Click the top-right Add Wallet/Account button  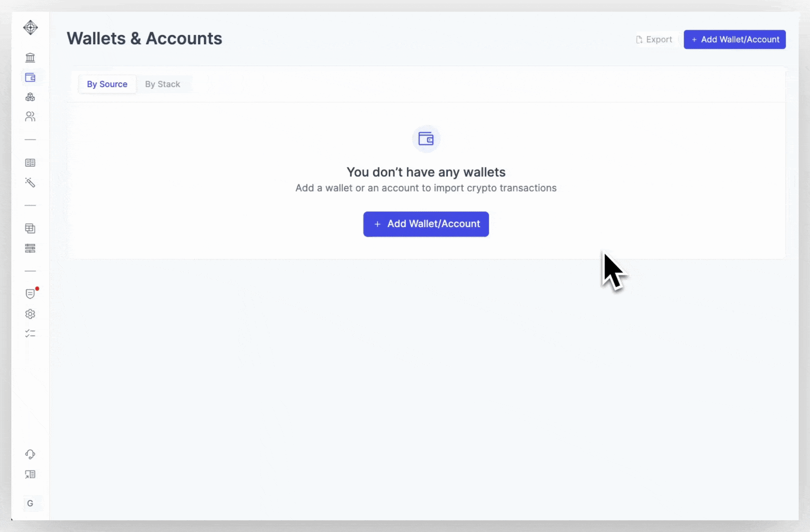[x=735, y=39]
